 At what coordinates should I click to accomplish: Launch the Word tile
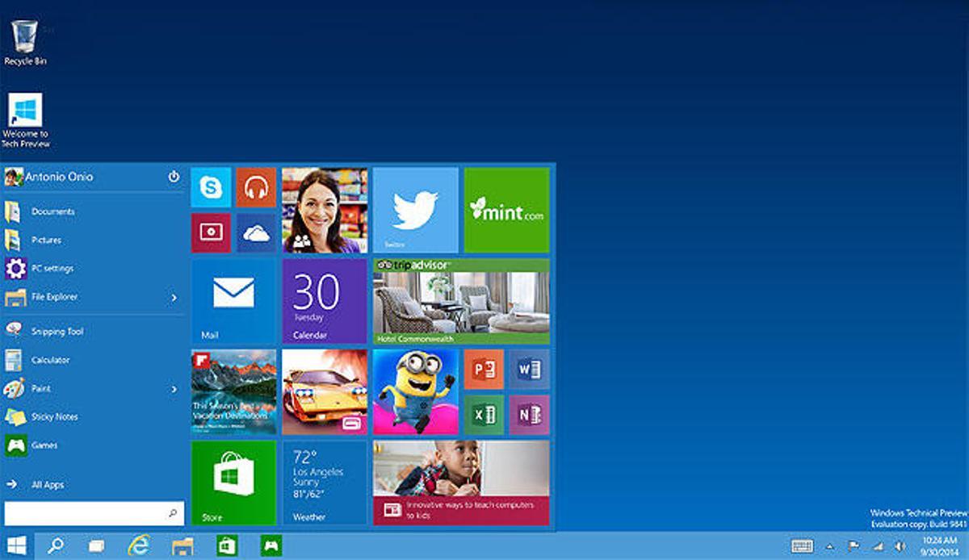pos(529,370)
